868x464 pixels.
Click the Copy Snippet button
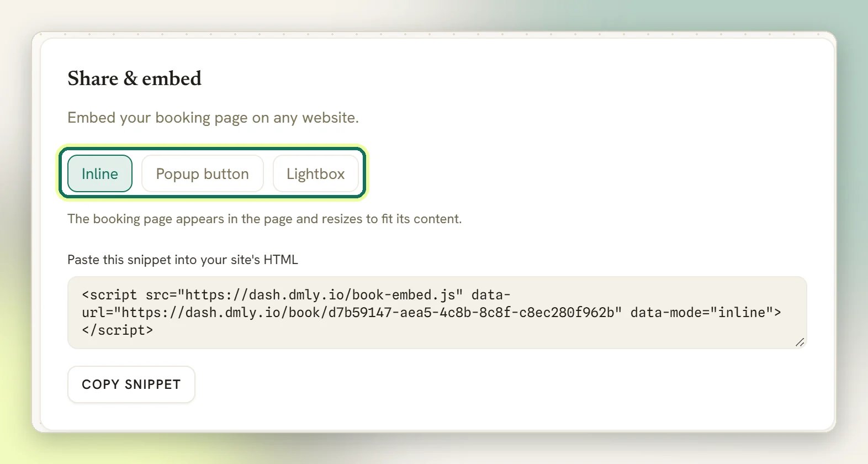(131, 384)
